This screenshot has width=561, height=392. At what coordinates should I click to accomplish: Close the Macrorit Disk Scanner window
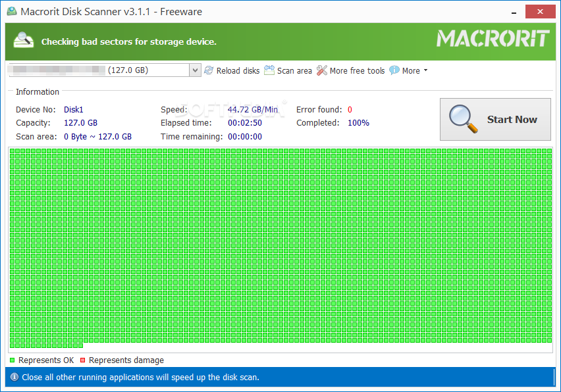pyautogui.click(x=540, y=11)
